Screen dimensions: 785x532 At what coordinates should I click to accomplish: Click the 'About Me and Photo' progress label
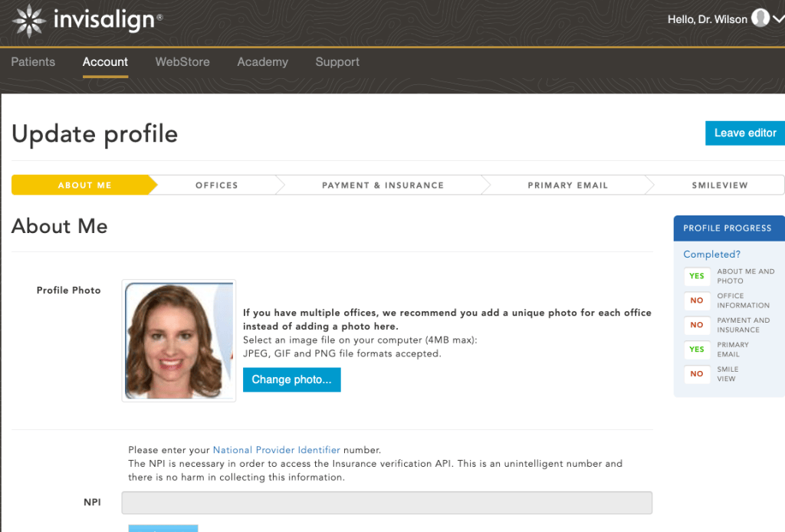pos(745,276)
